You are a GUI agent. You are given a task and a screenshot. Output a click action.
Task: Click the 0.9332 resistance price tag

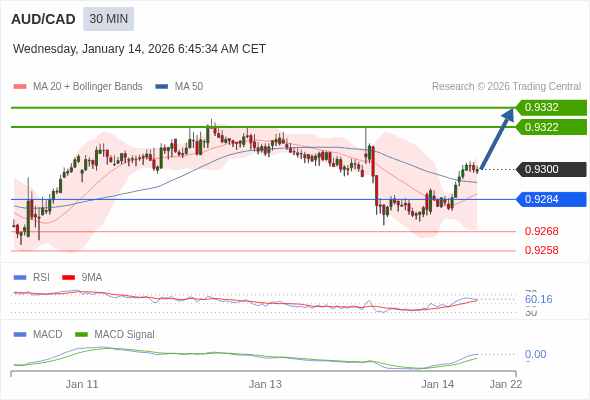[x=551, y=108]
